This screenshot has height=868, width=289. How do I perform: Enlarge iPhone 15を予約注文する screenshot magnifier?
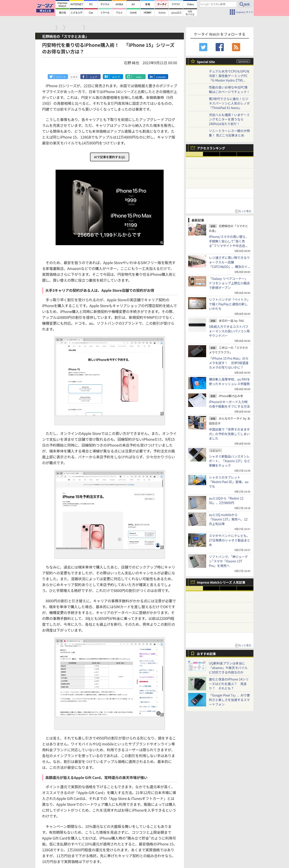162,547
